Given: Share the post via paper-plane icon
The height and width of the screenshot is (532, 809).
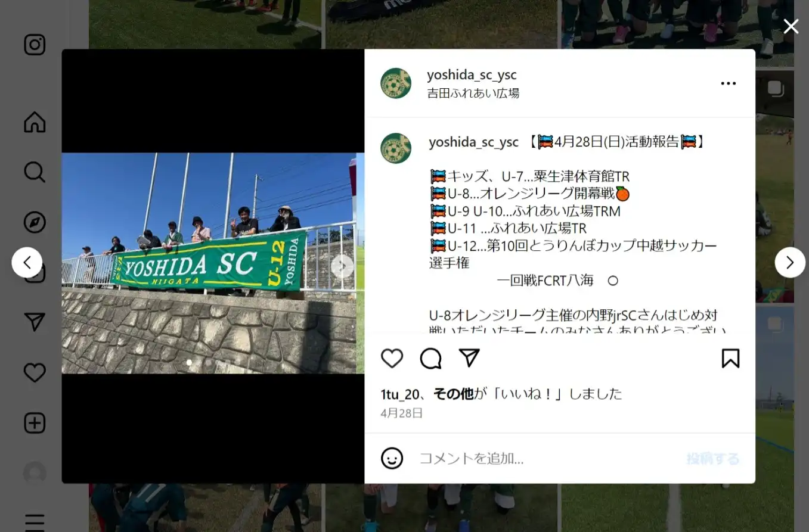Looking at the screenshot, I should click(469, 357).
